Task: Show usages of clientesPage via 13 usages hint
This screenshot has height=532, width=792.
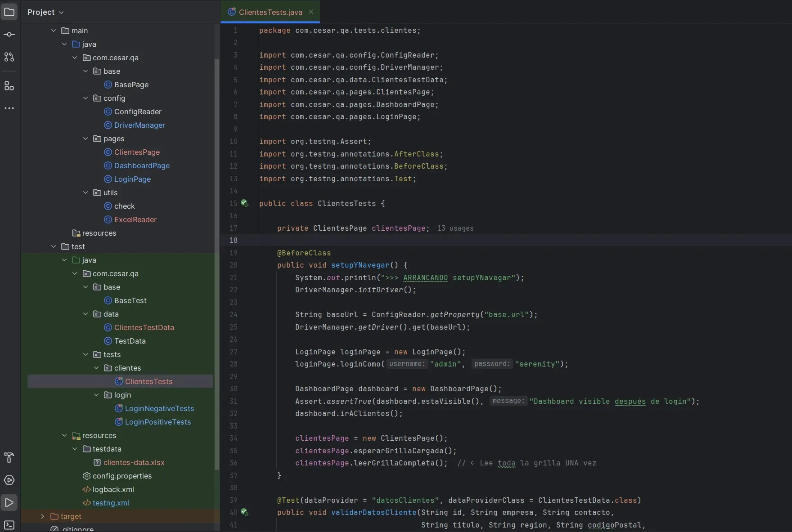Action: (455, 228)
